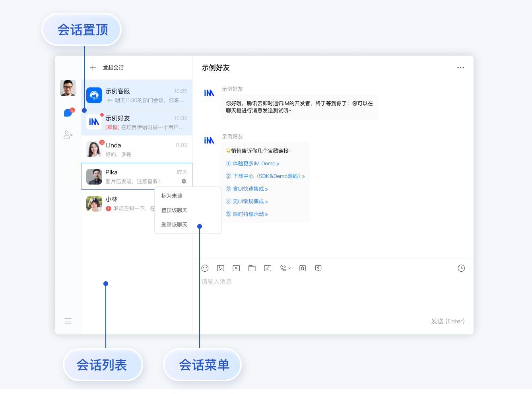
Task: Choose 标为未读 in context menu
Action: tap(172, 196)
